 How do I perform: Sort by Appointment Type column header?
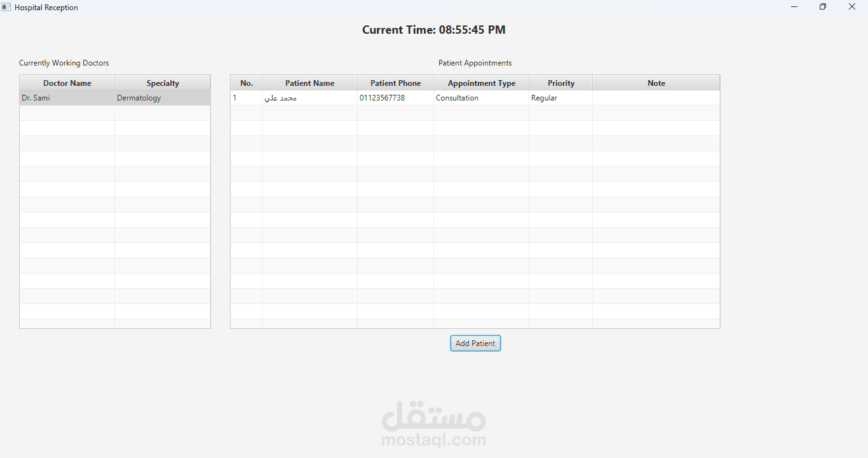pos(482,83)
